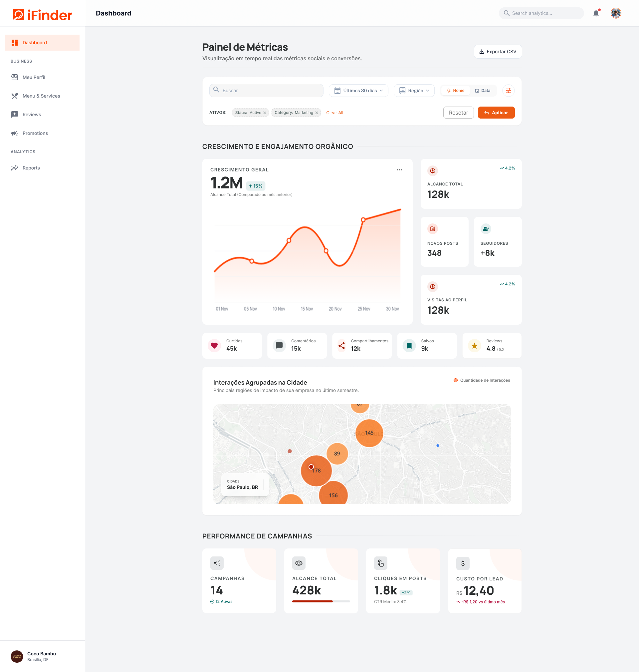The image size is (639, 672).
Task: Click the Resetar button
Action: (458, 113)
